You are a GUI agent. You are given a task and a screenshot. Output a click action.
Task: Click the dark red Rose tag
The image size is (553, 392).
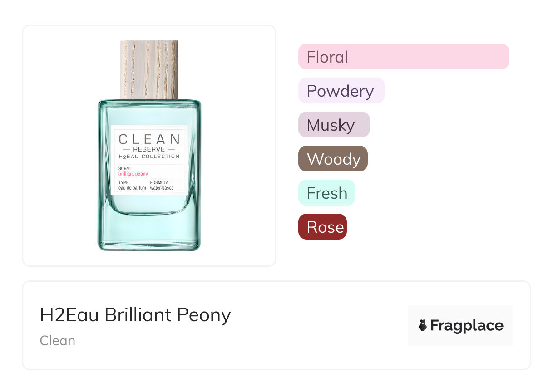click(x=322, y=227)
